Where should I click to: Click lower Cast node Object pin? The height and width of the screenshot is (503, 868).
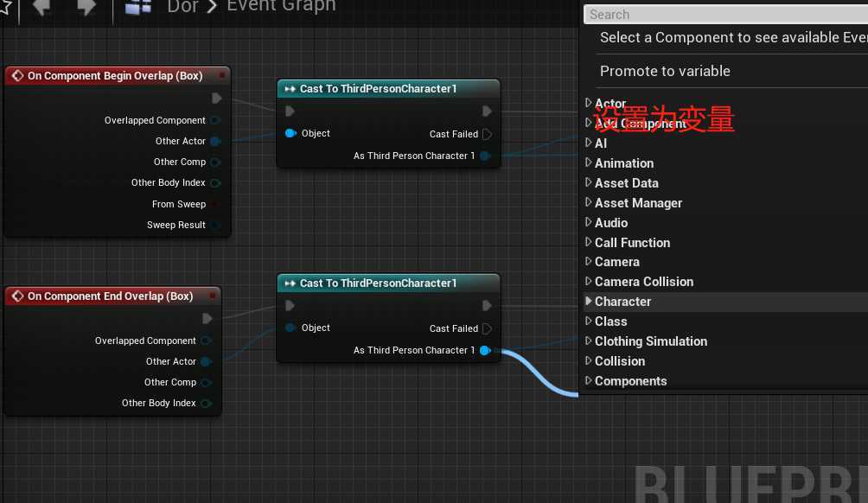coord(290,328)
